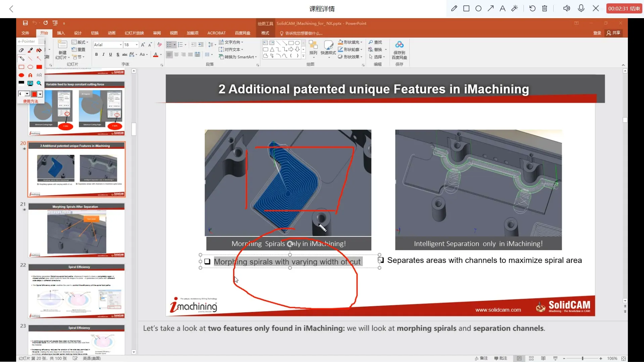Click the trash can to delete annotations

coord(545,8)
